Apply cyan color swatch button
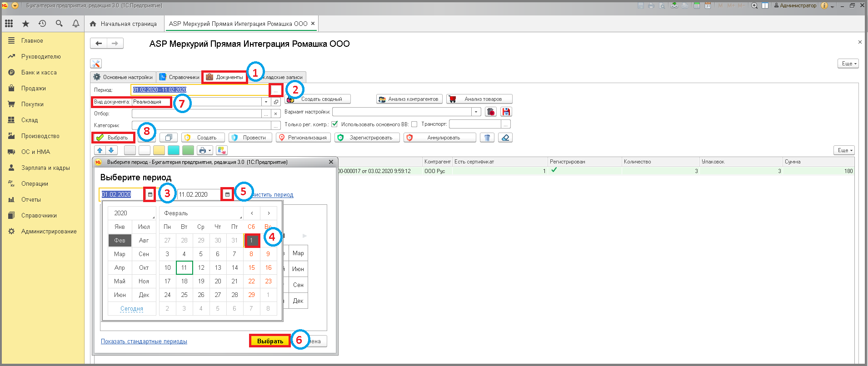Screen dimensions: 868x366 click(174, 150)
